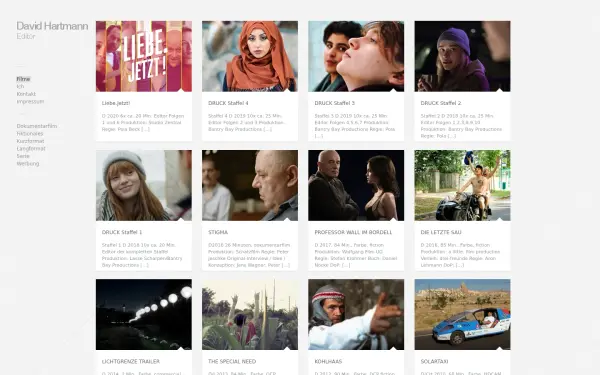
Task: Filter films by Dokumentarfilm category
Action: point(37,126)
